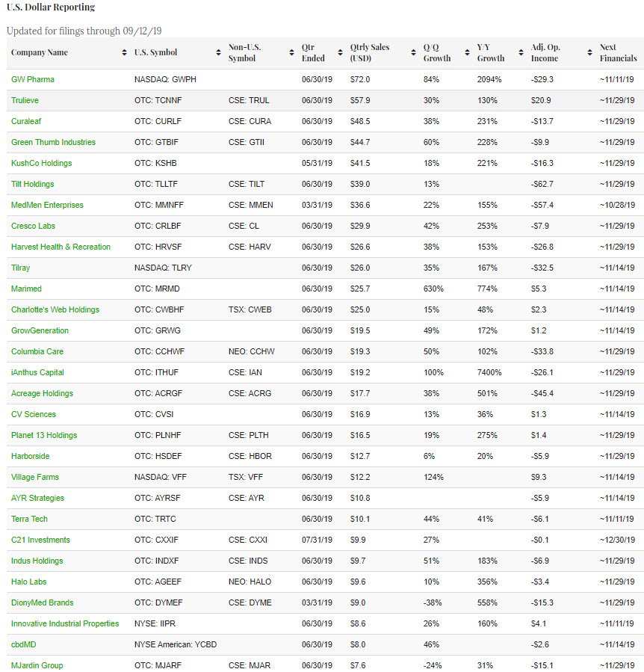Sort by Adj. Op. Income arrows
This screenshot has width=644, height=672.
pyautogui.click(x=589, y=53)
